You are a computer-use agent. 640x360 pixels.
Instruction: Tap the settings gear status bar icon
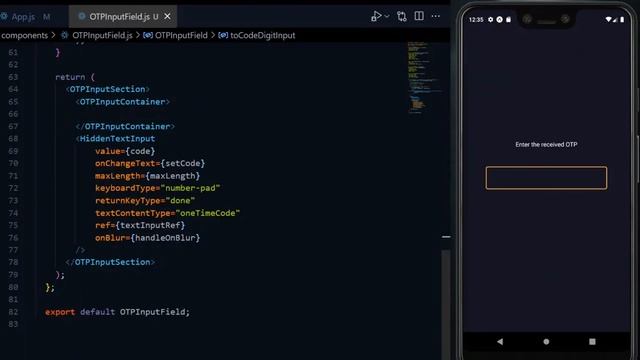tap(491, 20)
